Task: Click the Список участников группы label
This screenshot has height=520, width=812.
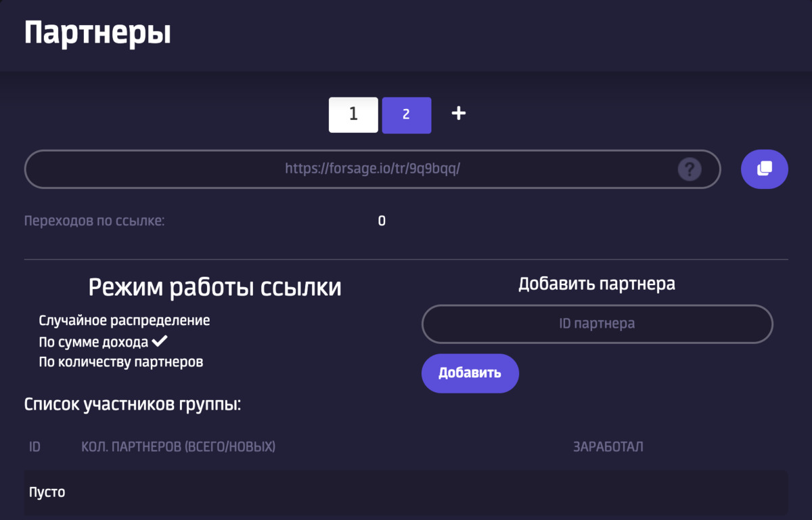Action: (x=133, y=406)
